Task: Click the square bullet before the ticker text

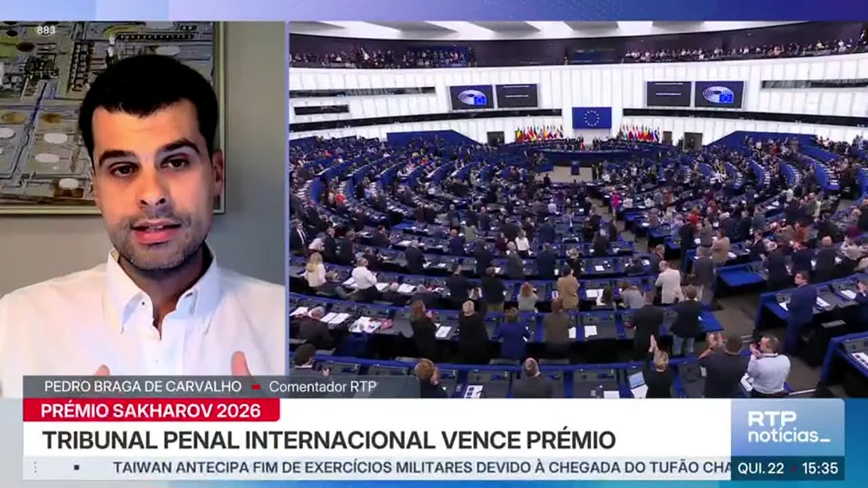Action: [77, 468]
